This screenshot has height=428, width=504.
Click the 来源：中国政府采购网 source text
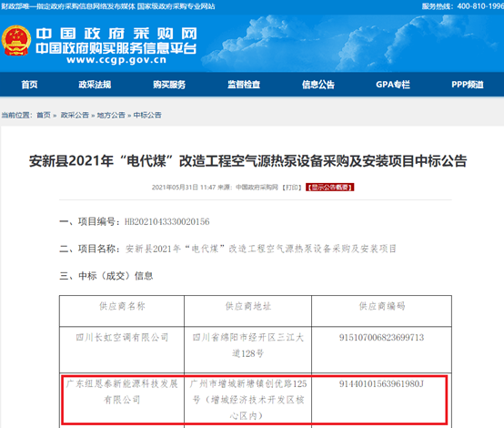pyautogui.click(x=247, y=188)
